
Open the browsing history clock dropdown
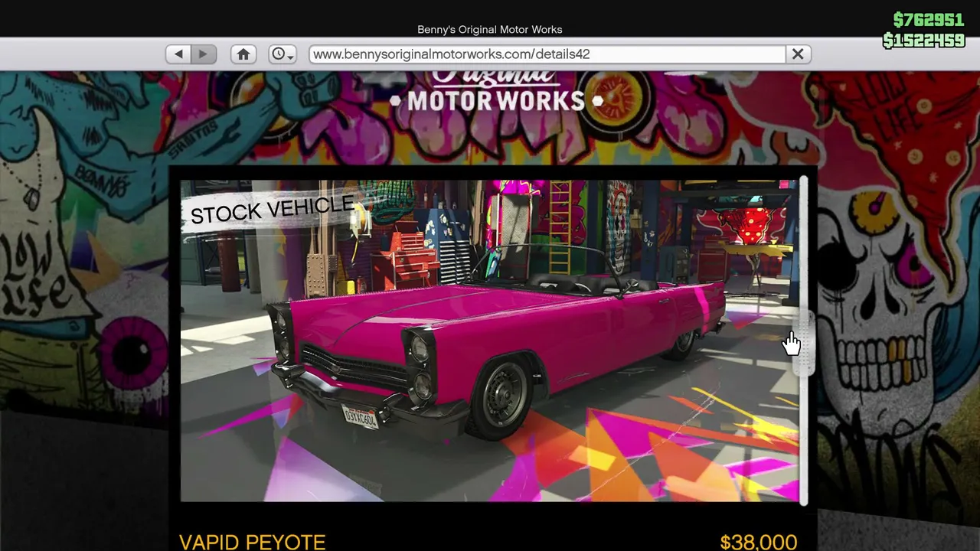pyautogui.click(x=283, y=54)
